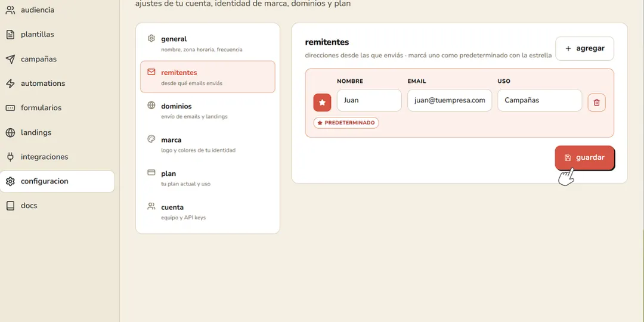The width and height of the screenshot is (644, 322).
Task: Click 'nombre, zona horaria, frecuencia' subtitle
Action: (202, 49)
